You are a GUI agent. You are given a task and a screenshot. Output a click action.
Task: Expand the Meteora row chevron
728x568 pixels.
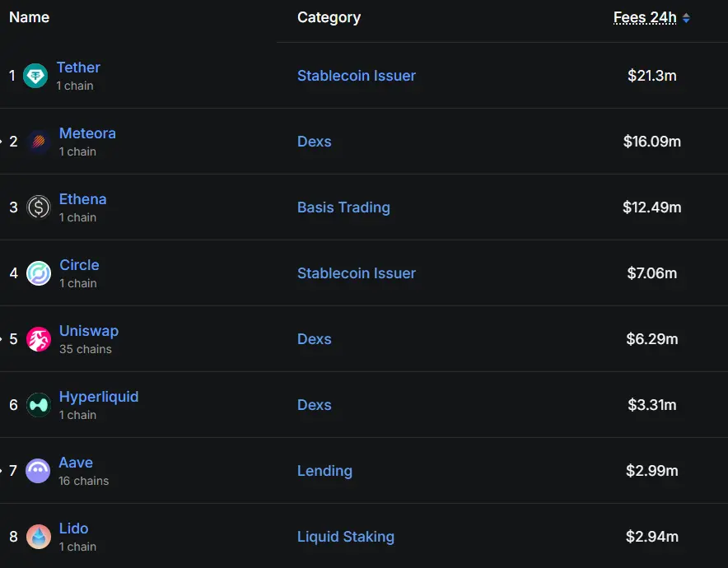click(x=1, y=142)
